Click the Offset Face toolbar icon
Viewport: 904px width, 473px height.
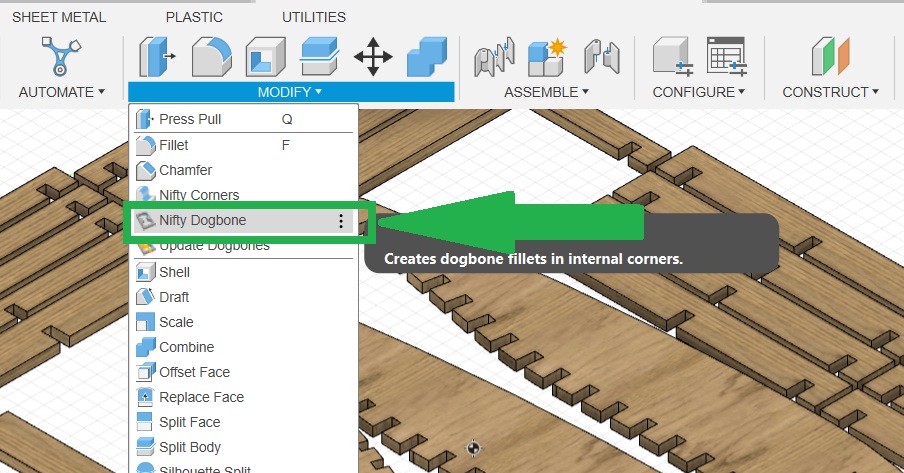point(320,56)
